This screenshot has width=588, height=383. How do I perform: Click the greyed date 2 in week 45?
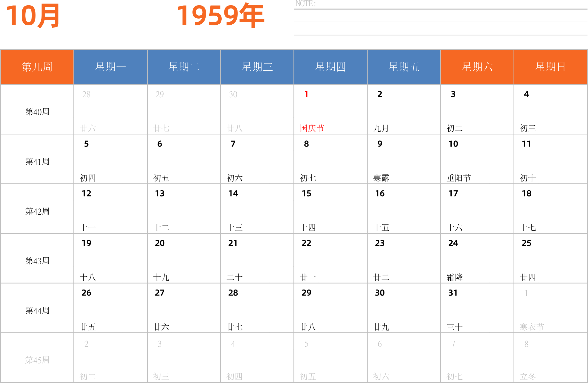click(86, 344)
